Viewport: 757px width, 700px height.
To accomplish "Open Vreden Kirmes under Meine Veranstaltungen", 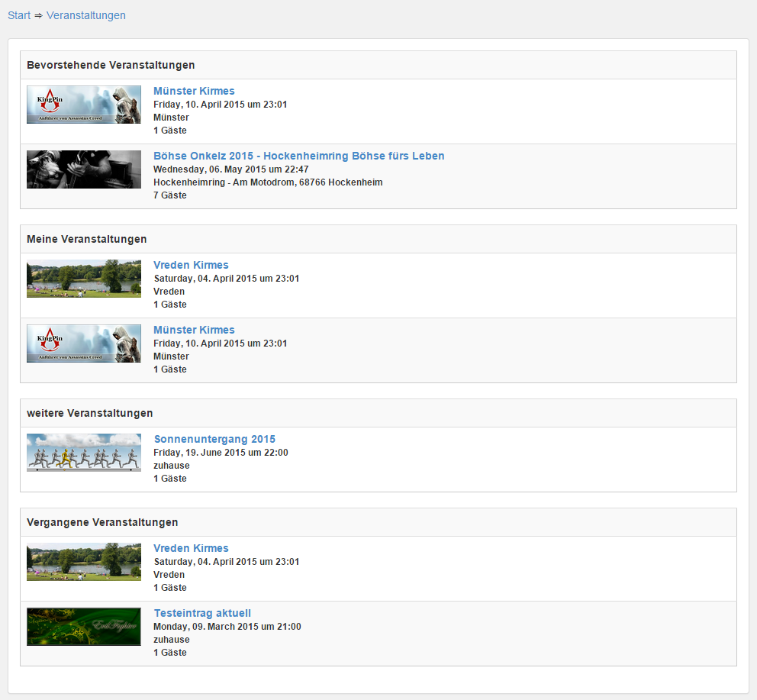I will click(x=192, y=265).
